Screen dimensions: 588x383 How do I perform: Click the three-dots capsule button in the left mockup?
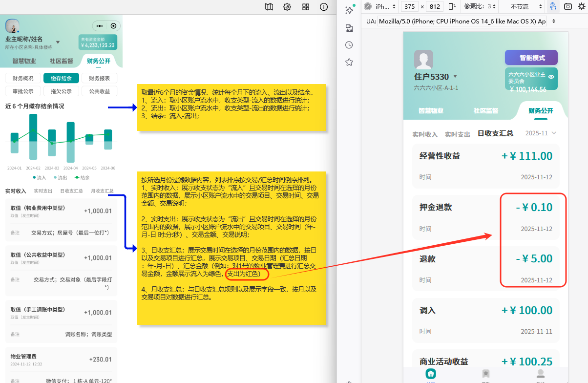pos(100,26)
